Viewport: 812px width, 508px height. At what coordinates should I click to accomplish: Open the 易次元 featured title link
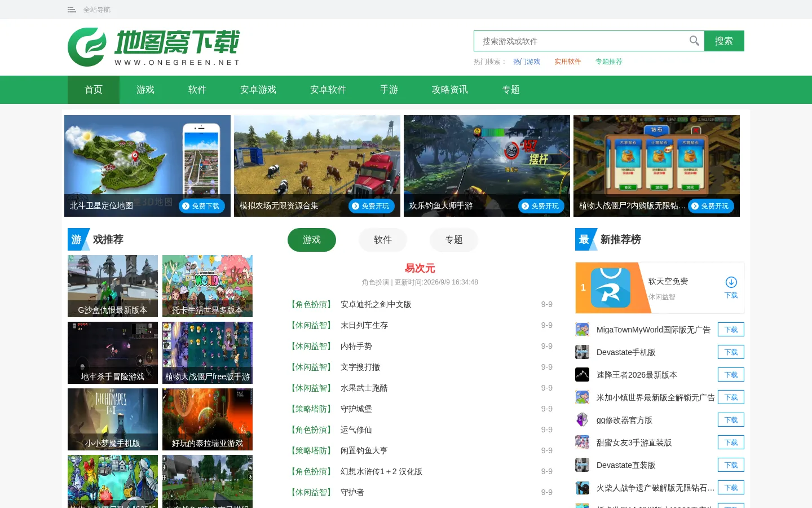(420, 268)
